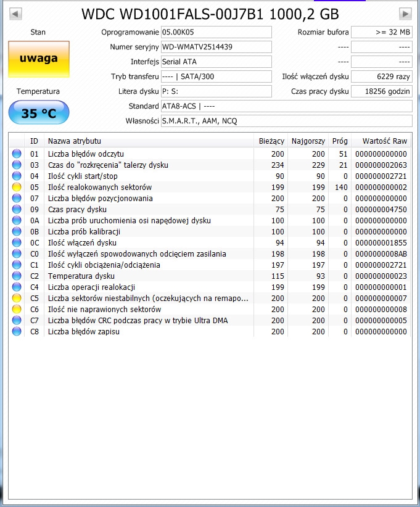Select row 'Liczba błędów odczytu'
This screenshot has height=507, width=420.
coord(210,154)
